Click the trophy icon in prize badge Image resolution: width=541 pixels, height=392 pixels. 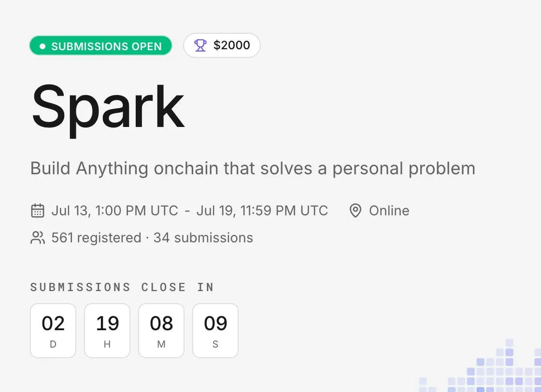[x=200, y=45]
